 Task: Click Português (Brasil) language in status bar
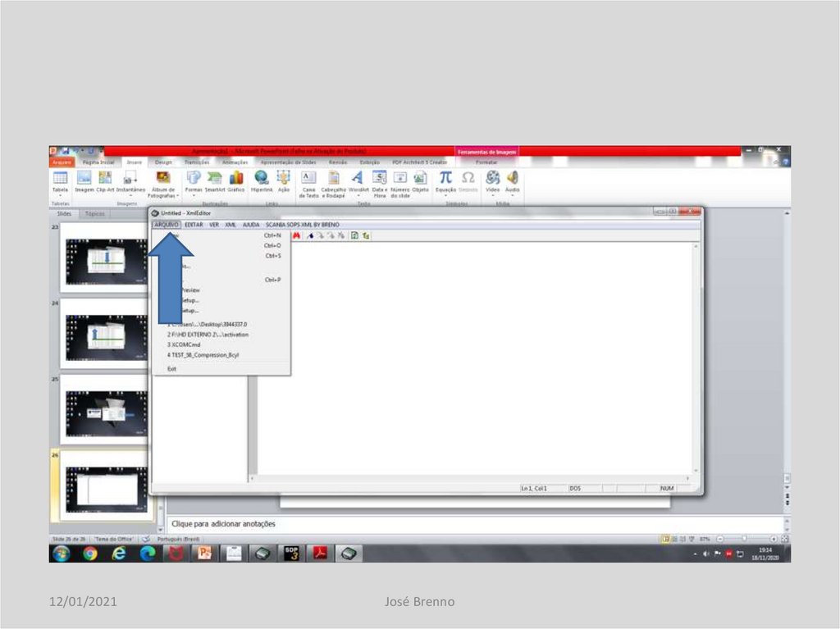point(178,539)
